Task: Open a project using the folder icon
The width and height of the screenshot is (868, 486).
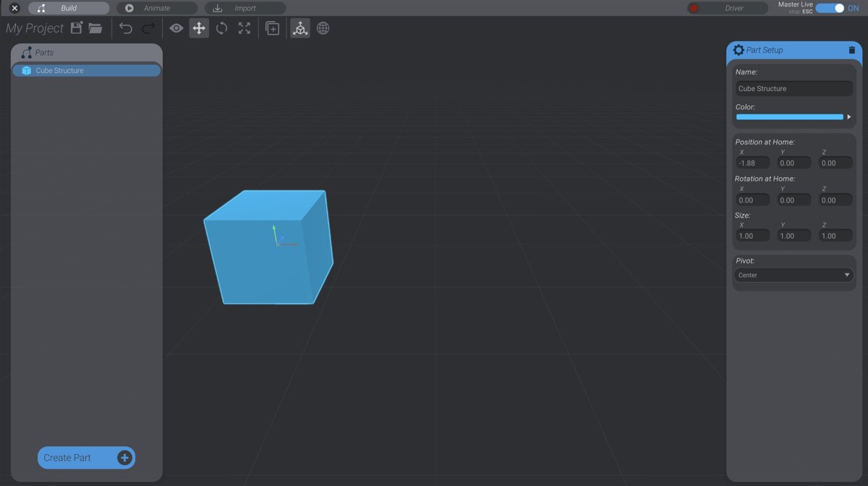Action: (x=95, y=27)
